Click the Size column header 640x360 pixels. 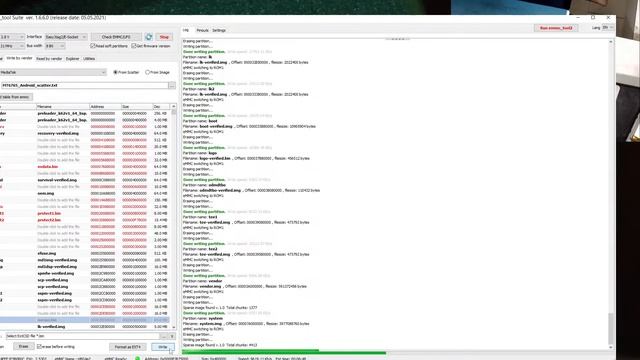(137, 107)
